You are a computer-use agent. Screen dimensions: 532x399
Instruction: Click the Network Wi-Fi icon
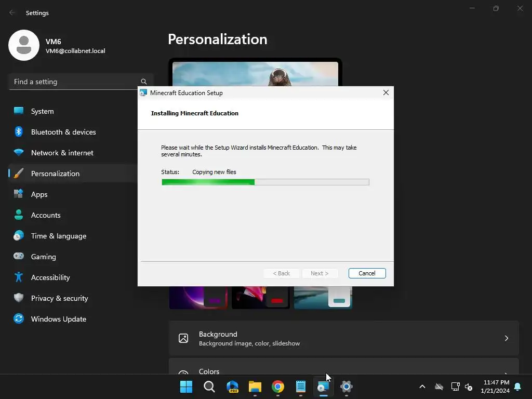(x=19, y=152)
